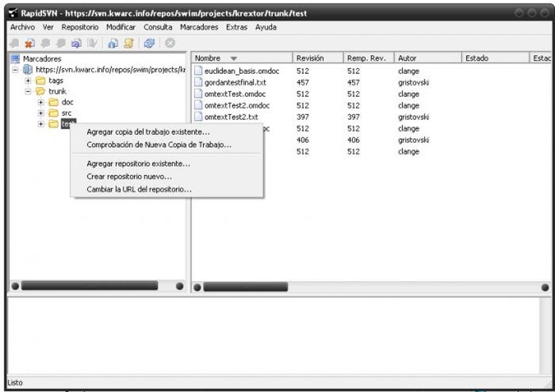Select the file name omtextTest2.txt
This screenshot has height=392, width=555.
click(231, 117)
